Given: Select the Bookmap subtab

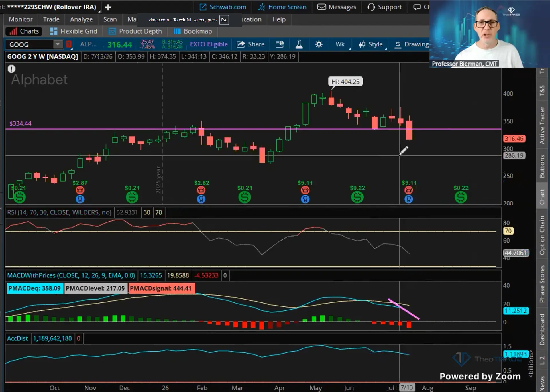Looking at the screenshot, I should 193,31.
